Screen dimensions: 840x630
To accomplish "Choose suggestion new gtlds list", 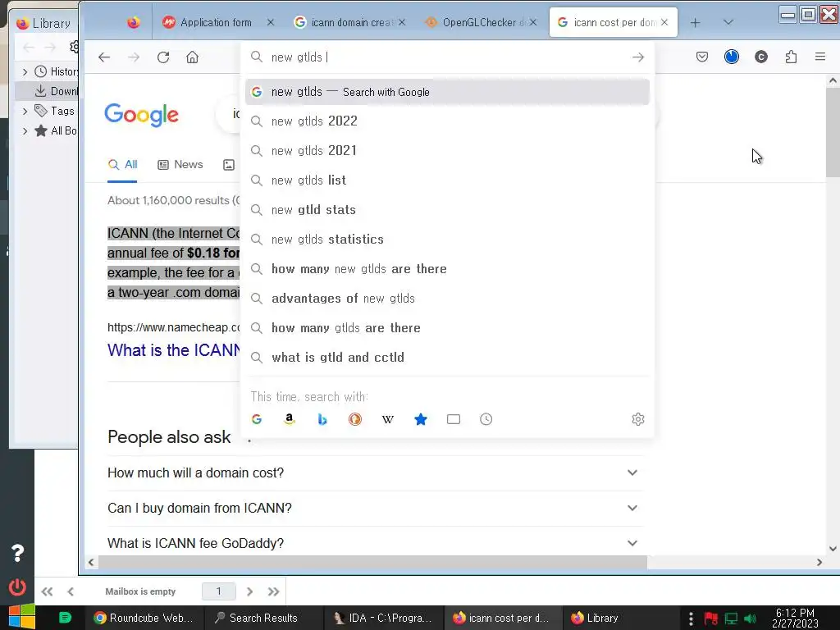I will [x=447, y=180].
